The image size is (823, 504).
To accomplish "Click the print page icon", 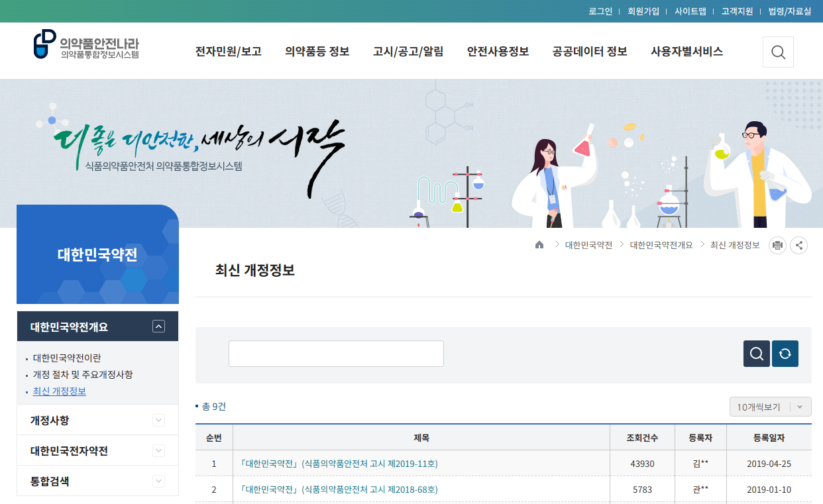I will [777, 245].
